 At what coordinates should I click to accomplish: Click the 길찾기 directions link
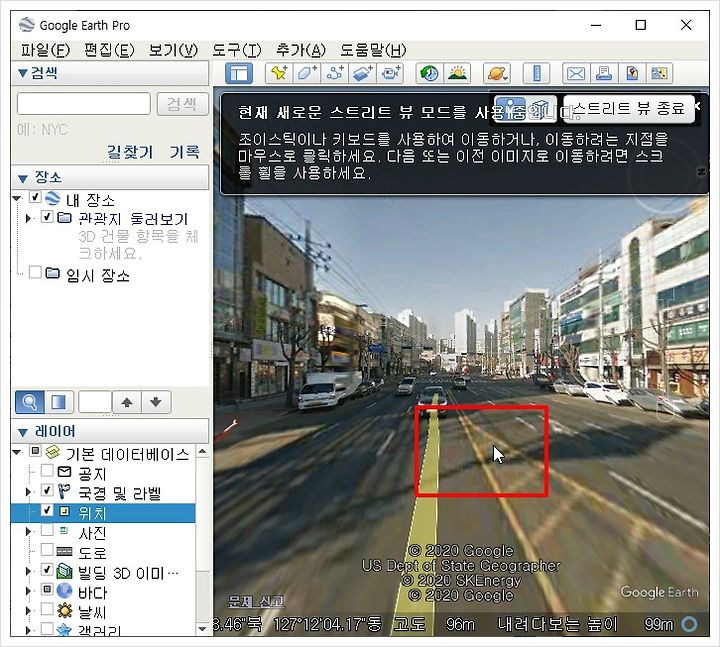[129, 152]
